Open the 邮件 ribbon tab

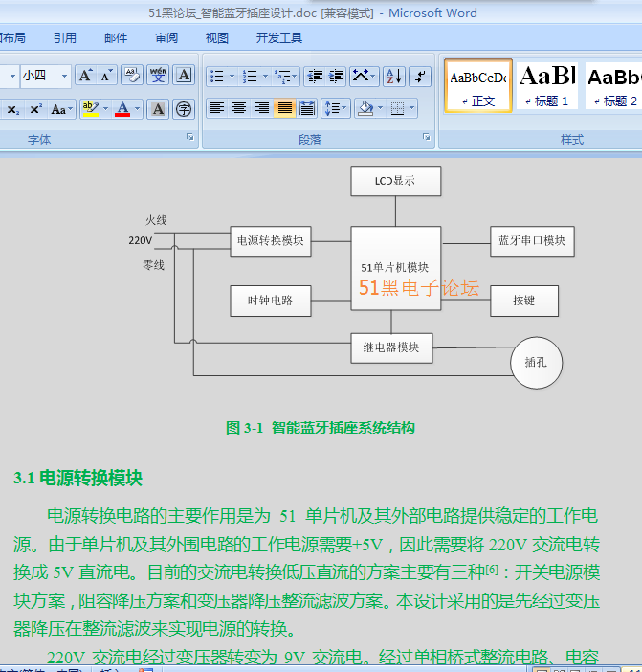tap(116, 37)
